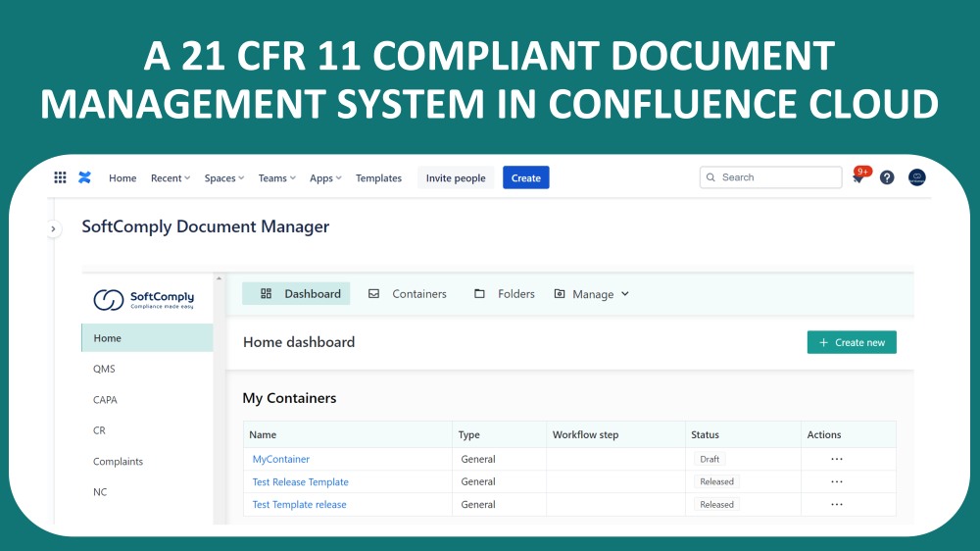Open the help question mark icon
Screen dimensions: 980x551
click(886, 177)
